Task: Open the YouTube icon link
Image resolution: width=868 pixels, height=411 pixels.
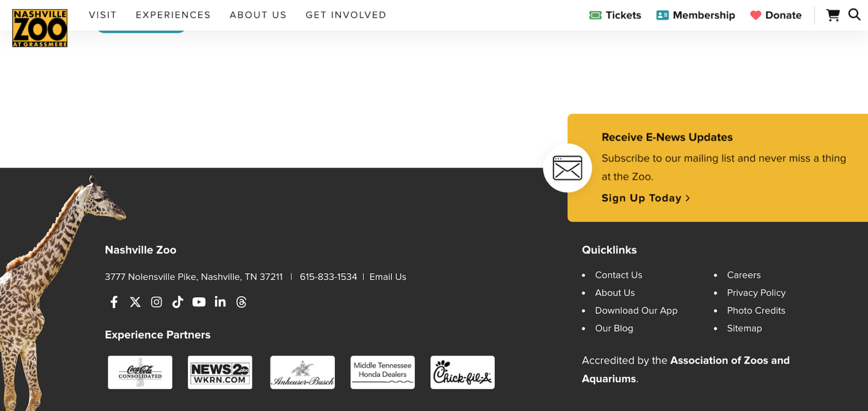Action: pyautogui.click(x=199, y=302)
